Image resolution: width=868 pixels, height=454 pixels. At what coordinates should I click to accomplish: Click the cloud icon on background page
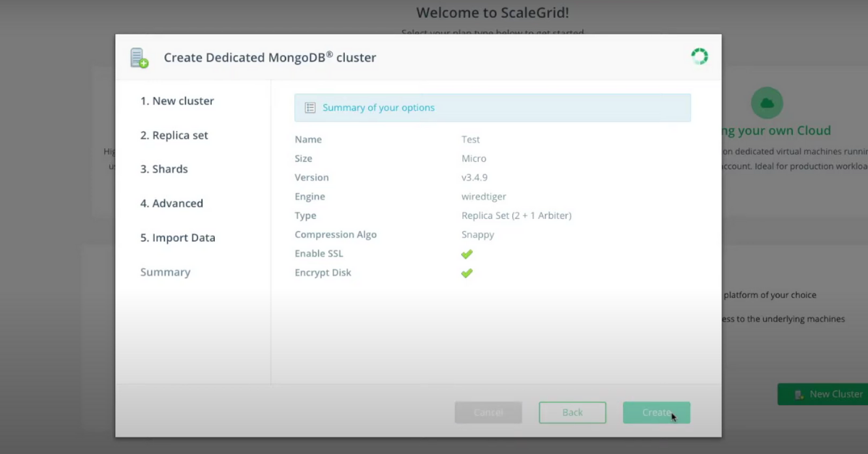[x=767, y=103]
